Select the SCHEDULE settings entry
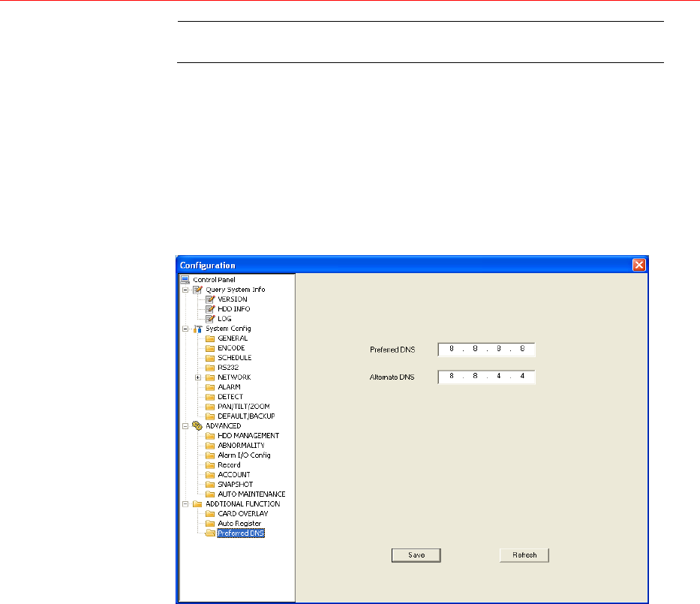Viewport: 700px width, 604px height. click(x=234, y=358)
